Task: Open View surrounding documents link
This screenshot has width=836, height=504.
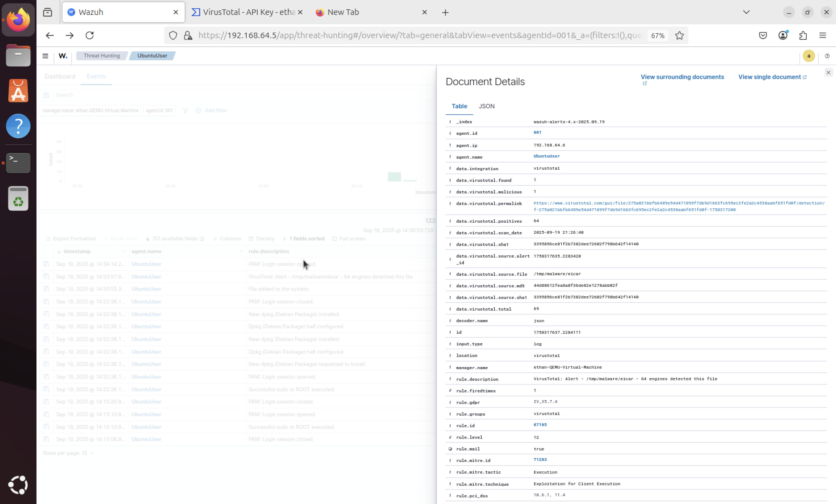Action: tap(682, 77)
